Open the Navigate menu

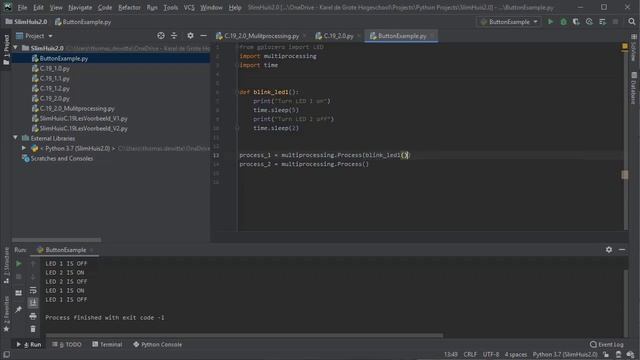click(x=80, y=7)
